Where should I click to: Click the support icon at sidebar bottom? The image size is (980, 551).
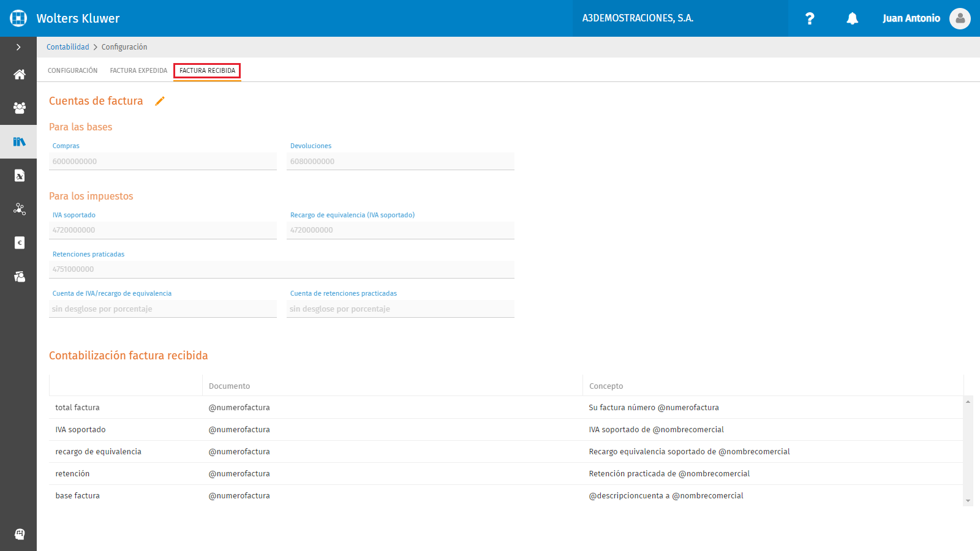click(x=20, y=534)
